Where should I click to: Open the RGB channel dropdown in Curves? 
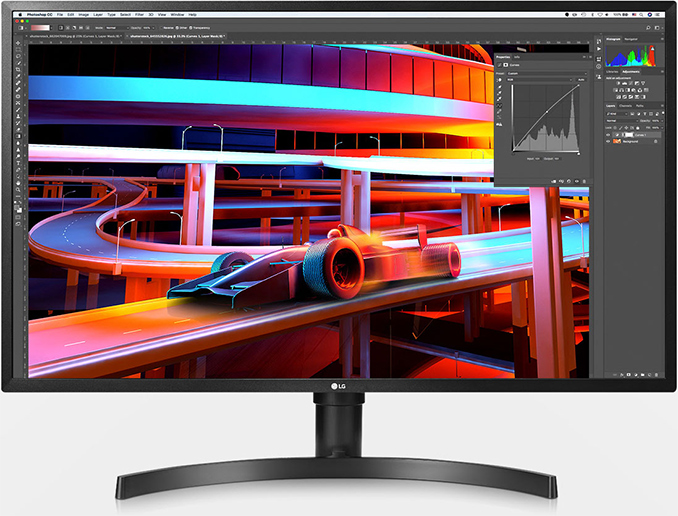pyautogui.click(x=540, y=80)
